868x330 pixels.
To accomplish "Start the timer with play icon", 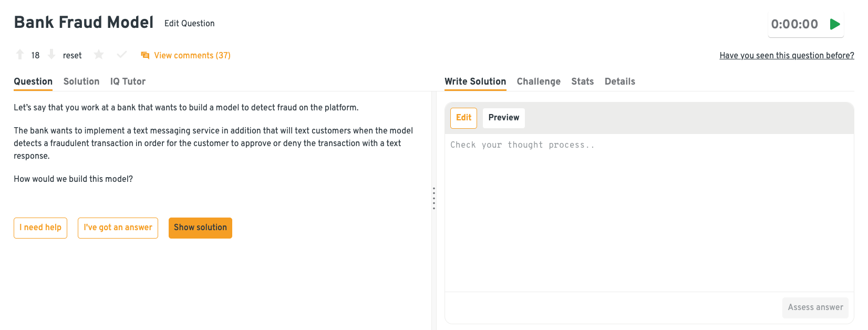I will (835, 24).
